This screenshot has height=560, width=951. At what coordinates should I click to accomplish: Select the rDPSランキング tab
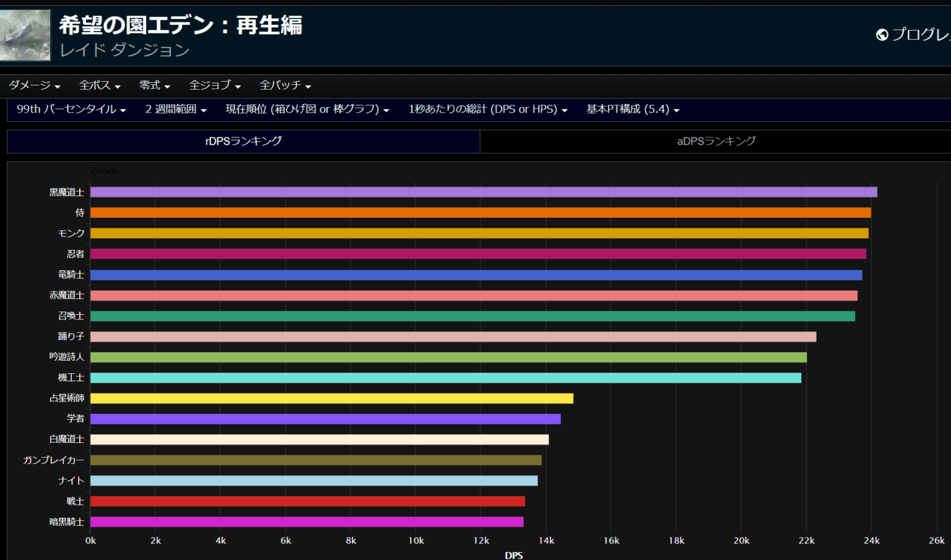click(243, 141)
